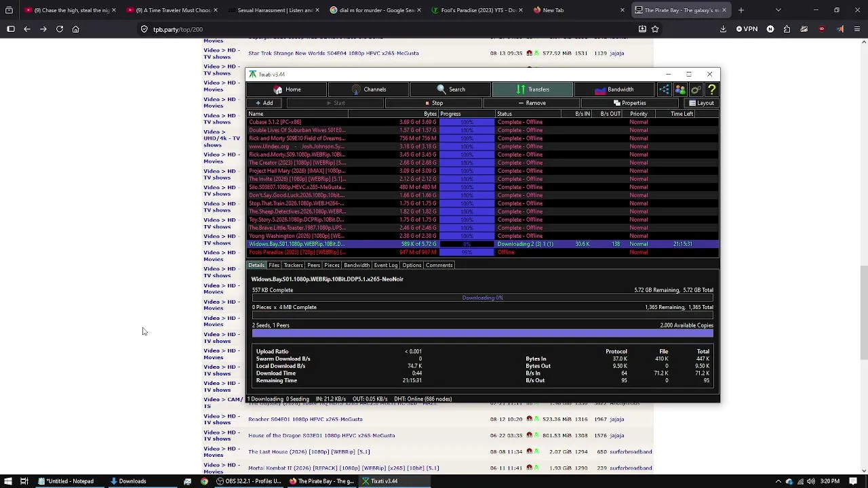868x488 pixels.
Task: Open the details pane Bandwidth tab
Action: (x=357, y=265)
